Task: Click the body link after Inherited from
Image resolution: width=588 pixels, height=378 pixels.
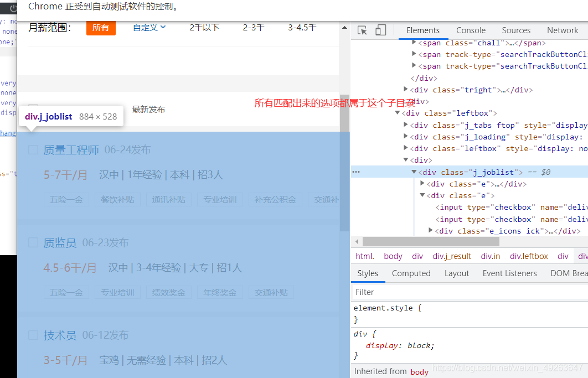Action: [x=419, y=371]
